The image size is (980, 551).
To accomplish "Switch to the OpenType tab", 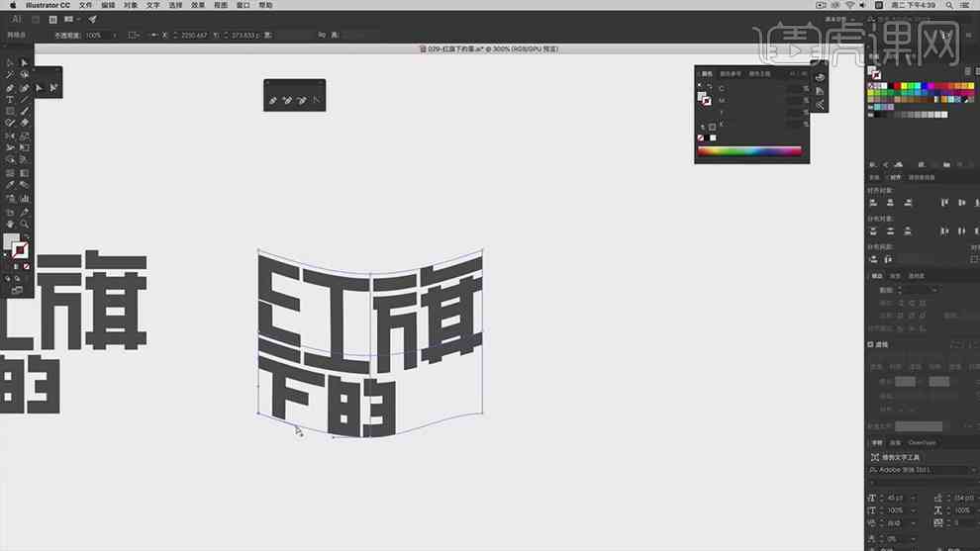I will point(922,443).
